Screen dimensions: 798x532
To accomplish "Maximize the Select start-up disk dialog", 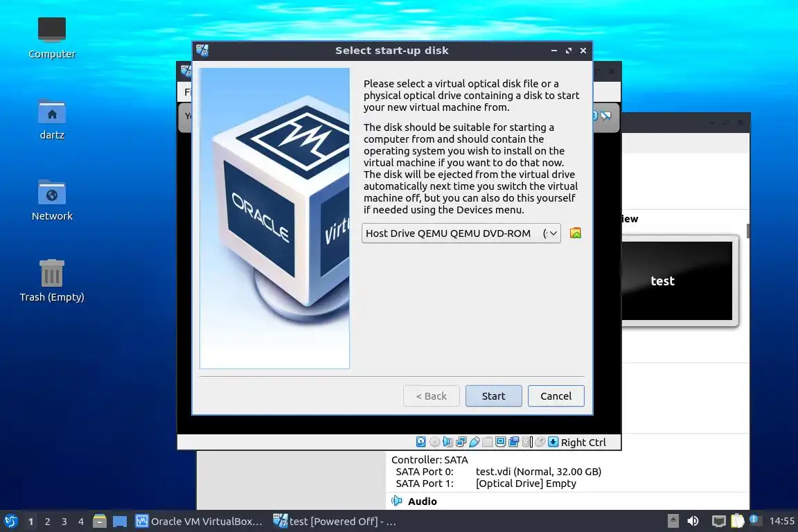I will tap(569, 51).
